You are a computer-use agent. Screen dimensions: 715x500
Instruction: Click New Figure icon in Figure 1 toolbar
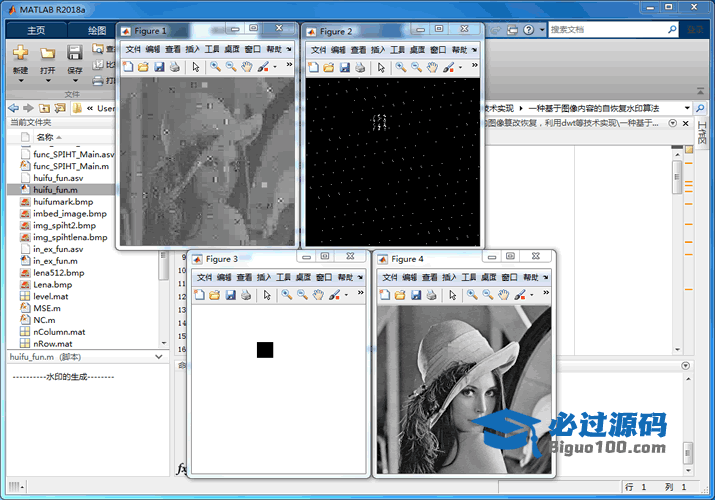(x=128, y=67)
